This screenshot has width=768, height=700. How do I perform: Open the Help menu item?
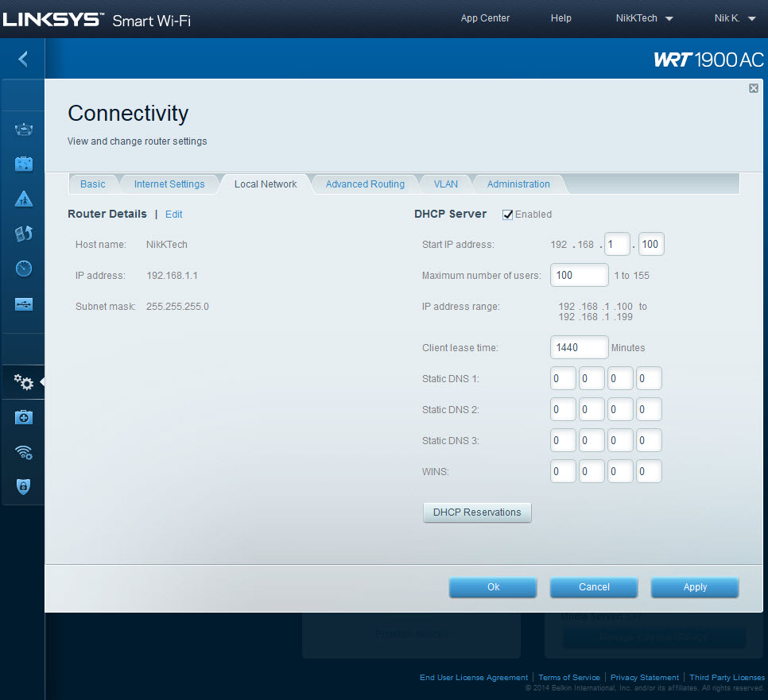[x=560, y=18]
